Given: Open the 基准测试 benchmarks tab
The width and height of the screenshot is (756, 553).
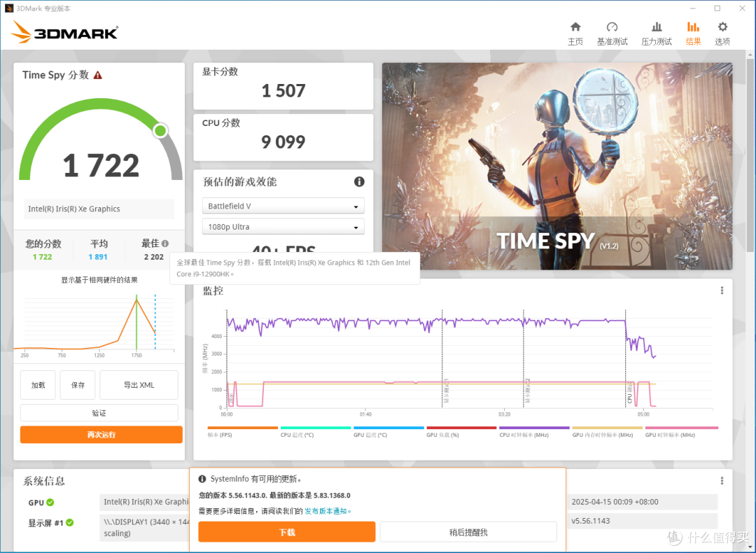Looking at the screenshot, I should click(x=612, y=34).
